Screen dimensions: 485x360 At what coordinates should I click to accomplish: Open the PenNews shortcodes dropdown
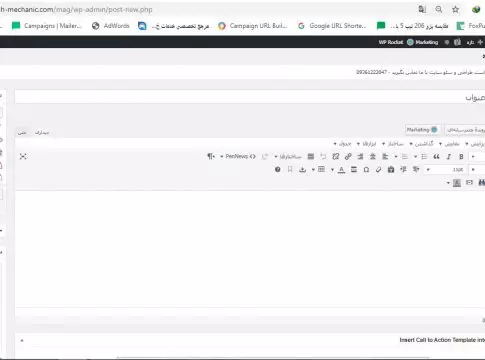click(x=238, y=156)
